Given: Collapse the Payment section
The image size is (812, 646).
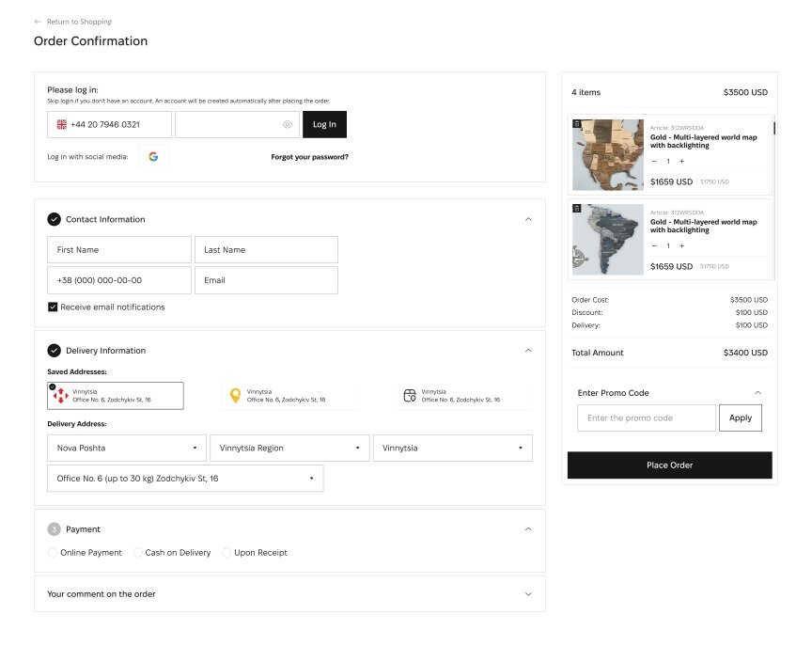Looking at the screenshot, I should tap(528, 528).
